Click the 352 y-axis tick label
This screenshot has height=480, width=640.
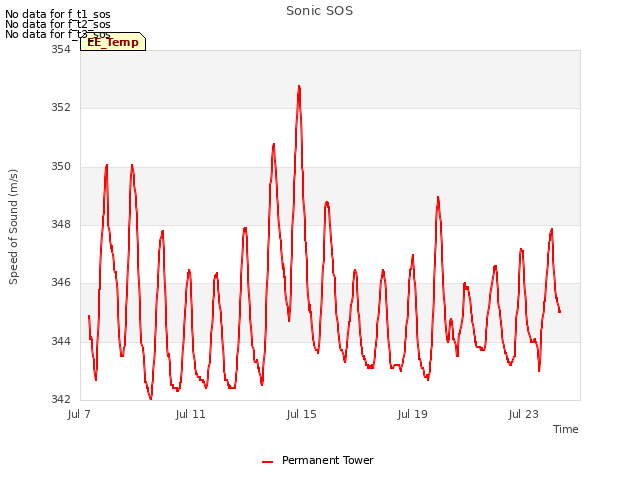[61, 107]
